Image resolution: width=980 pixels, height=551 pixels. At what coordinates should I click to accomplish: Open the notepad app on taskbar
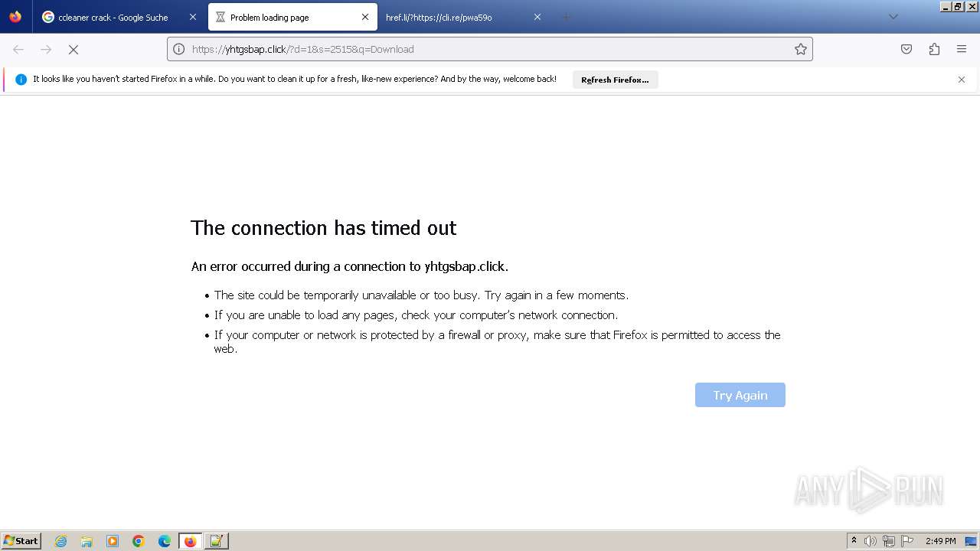pos(217,541)
